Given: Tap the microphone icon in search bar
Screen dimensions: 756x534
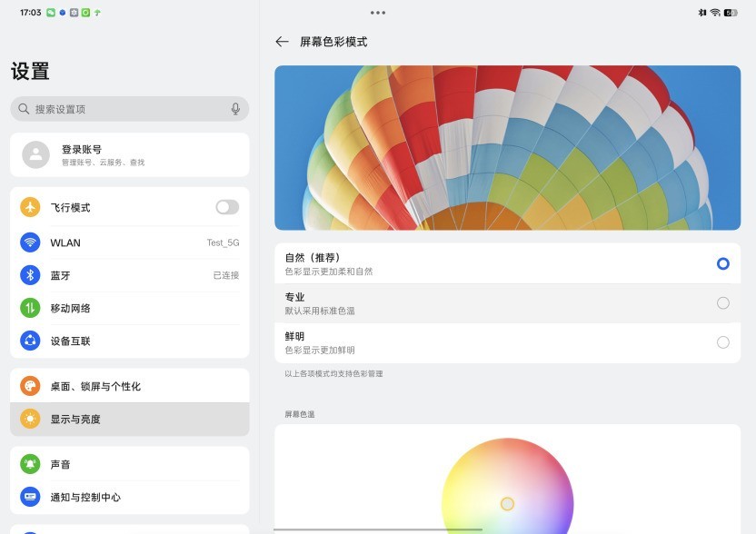Looking at the screenshot, I should (x=234, y=108).
